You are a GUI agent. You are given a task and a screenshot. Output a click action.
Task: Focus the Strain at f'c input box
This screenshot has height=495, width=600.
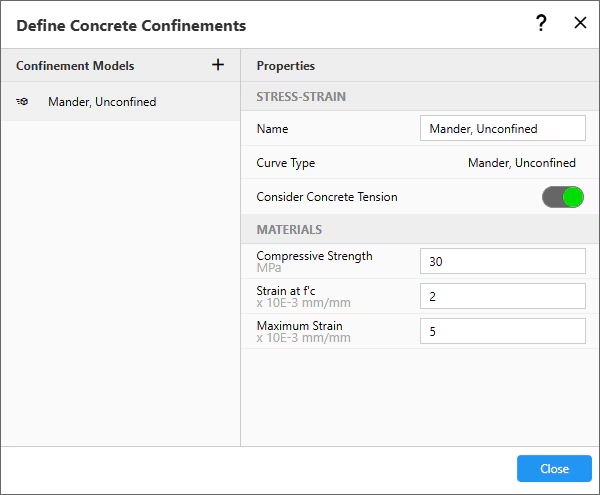(x=502, y=296)
